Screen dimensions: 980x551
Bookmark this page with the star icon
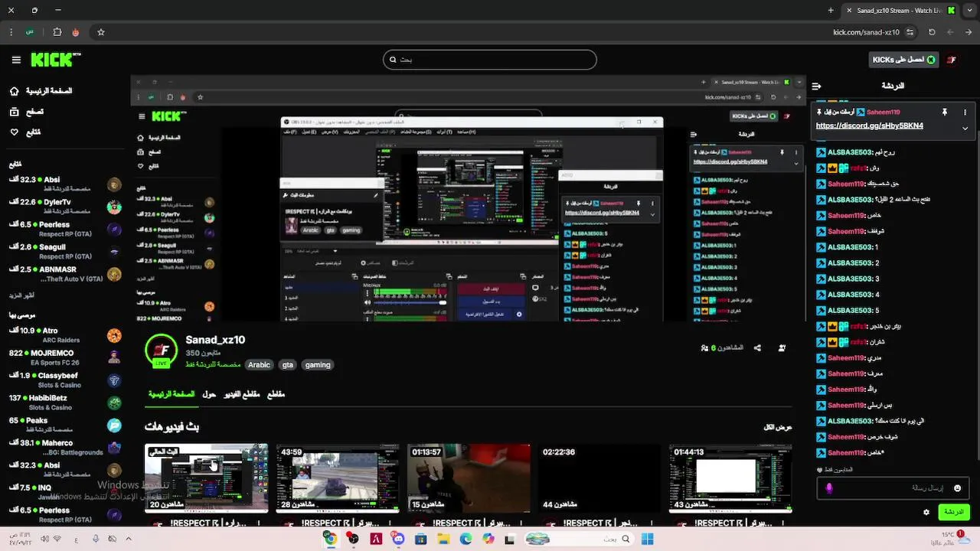coord(100,32)
